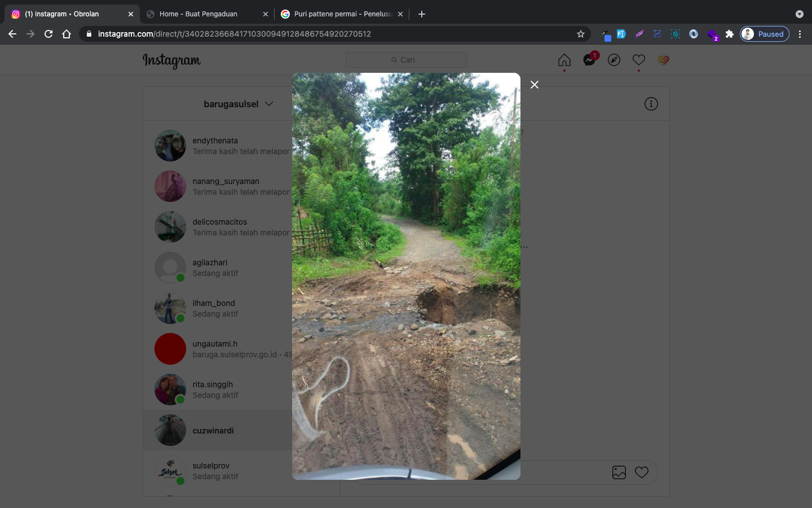Click the Paused profile button
The image size is (812, 508).
pos(765,34)
